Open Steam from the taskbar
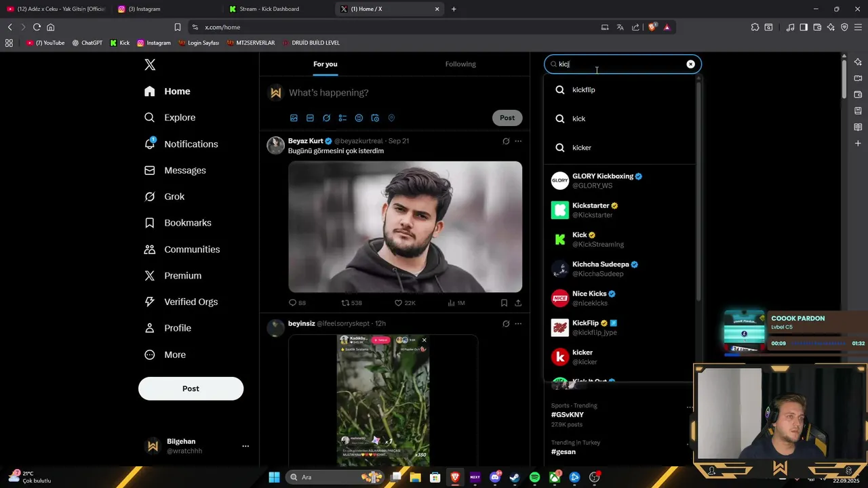 coord(515,477)
